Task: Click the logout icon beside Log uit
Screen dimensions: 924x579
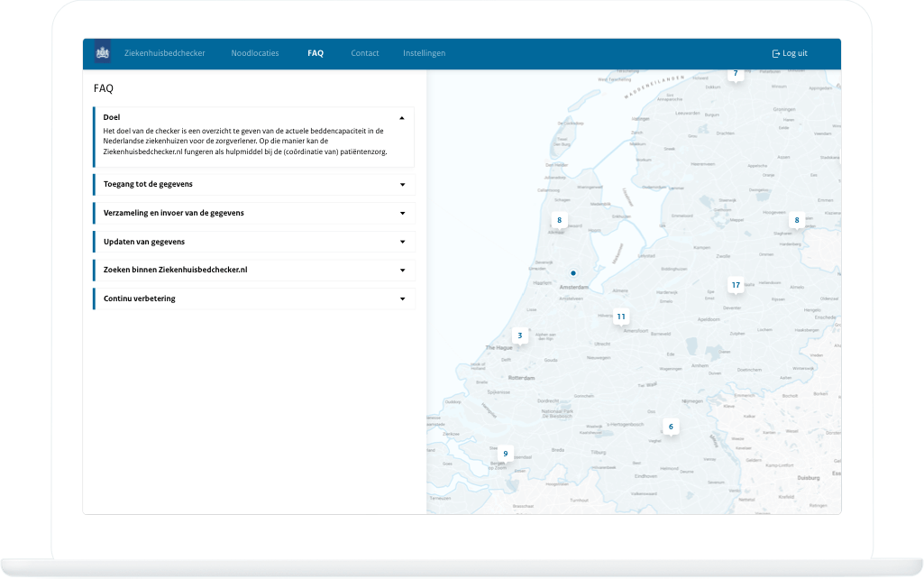Action: pos(775,53)
